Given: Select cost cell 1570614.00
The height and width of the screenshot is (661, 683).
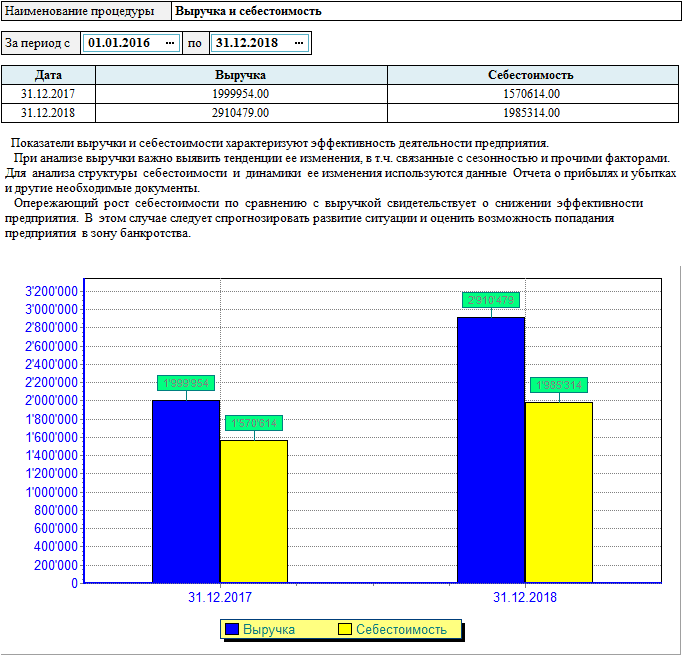Looking at the screenshot, I should point(533,94).
